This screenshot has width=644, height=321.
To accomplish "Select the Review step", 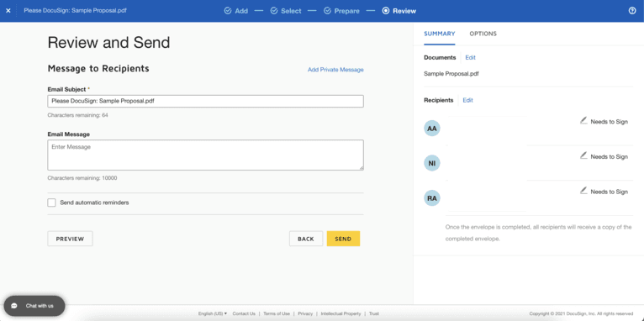I will (399, 11).
